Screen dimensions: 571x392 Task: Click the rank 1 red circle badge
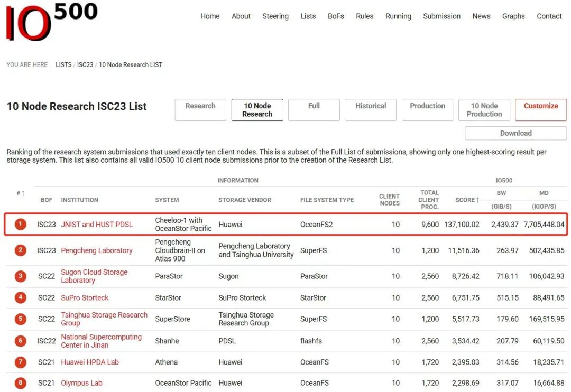pyautogui.click(x=21, y=225)
